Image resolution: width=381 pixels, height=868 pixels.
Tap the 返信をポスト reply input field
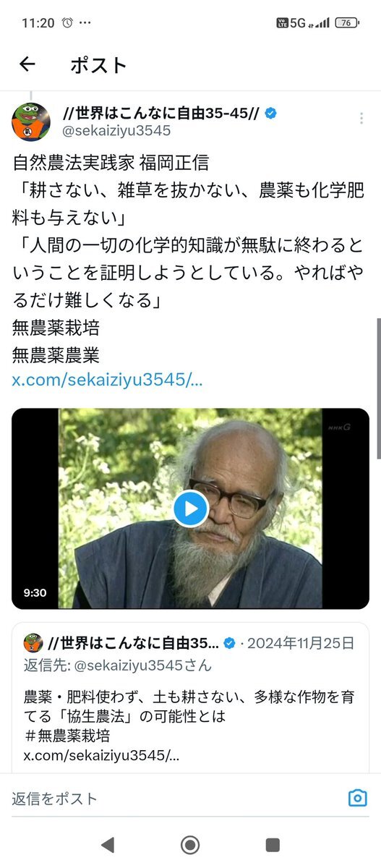tap(174, 799)
